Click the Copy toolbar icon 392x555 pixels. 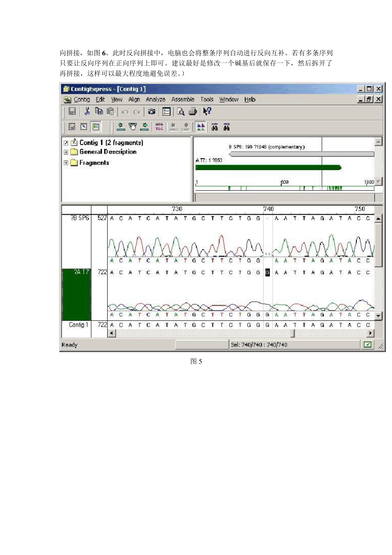coord(99,111)
